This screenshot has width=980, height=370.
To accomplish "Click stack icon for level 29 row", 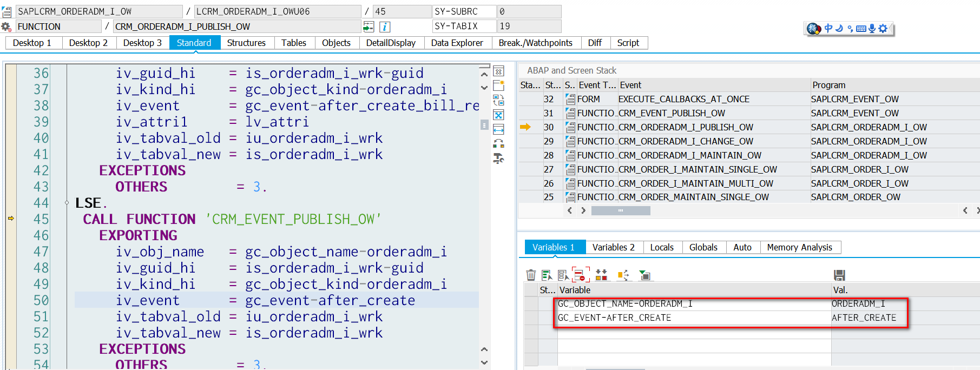I will click(570, 141).
